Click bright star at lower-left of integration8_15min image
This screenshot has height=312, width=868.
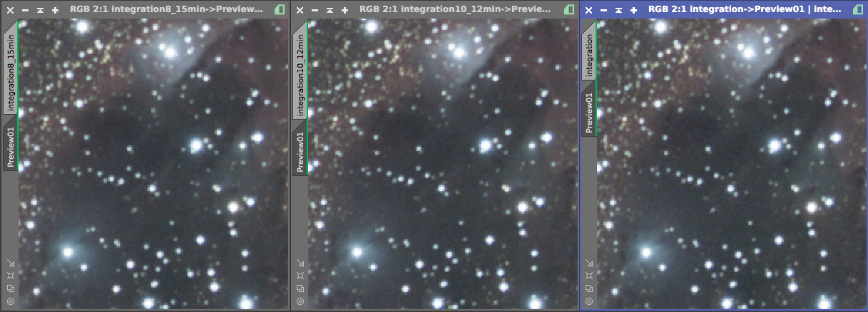(x=68, y=251)
